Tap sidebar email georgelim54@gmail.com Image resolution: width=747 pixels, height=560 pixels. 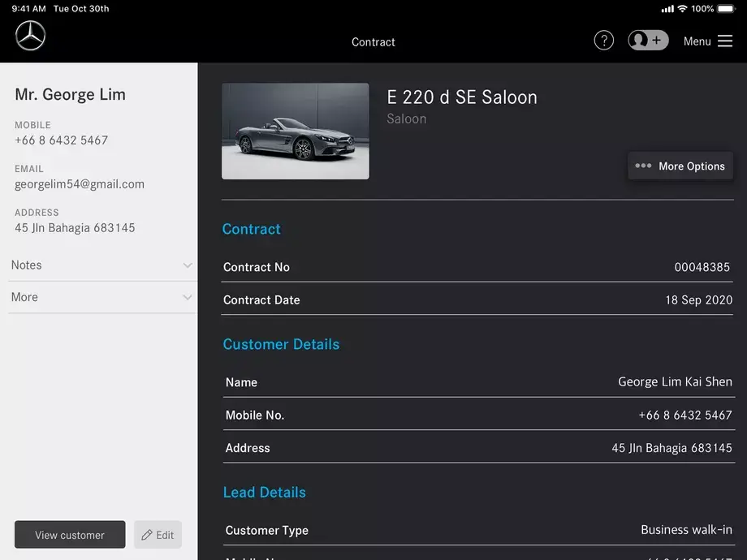[80, 184]
